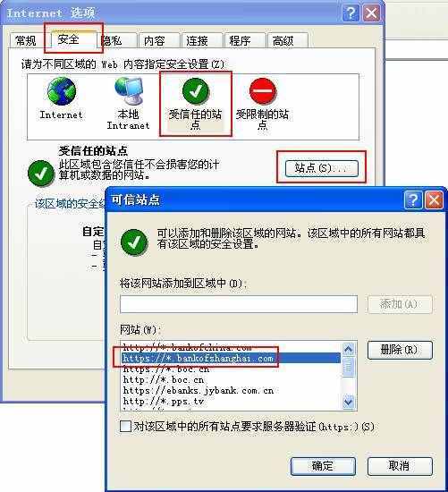
Task: Confirm with the 确定 button
Action: [323, 466]
